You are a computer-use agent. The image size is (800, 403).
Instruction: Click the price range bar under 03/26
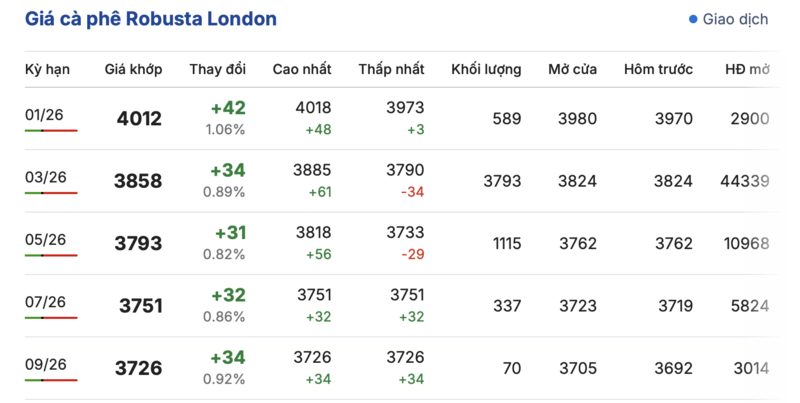click(51, 193)
